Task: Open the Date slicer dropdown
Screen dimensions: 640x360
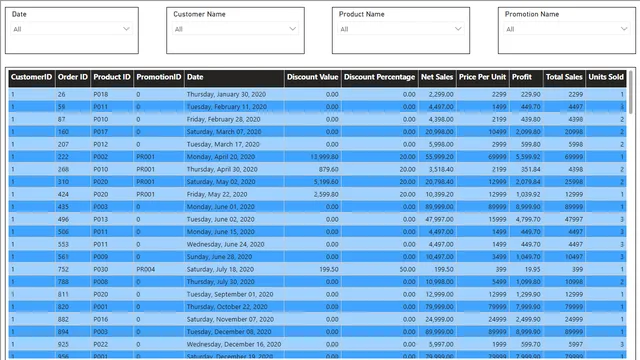Action: pyautogui.click(x=71, y=29)
